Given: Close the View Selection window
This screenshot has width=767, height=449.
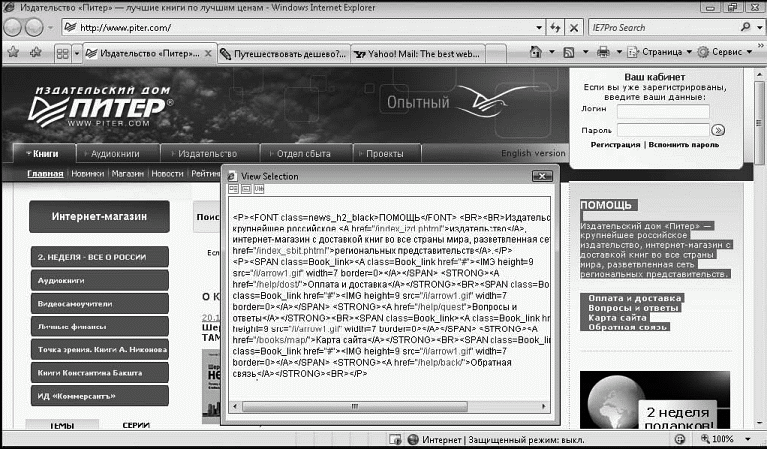Looking at the screenshot, I should coord(543,175).
